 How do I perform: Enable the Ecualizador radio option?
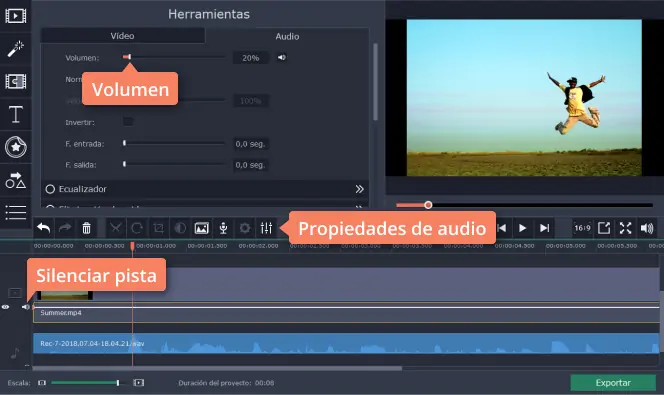click(50, 189)
